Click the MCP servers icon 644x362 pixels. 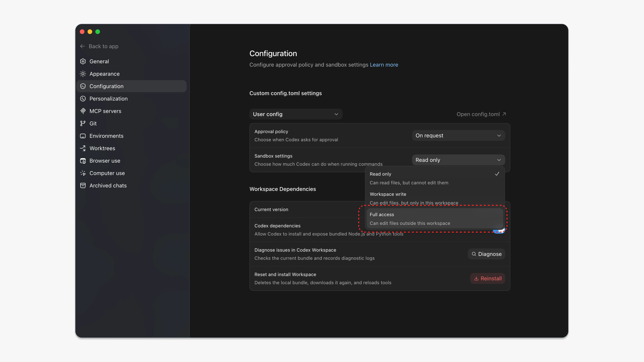click(83, 111)
